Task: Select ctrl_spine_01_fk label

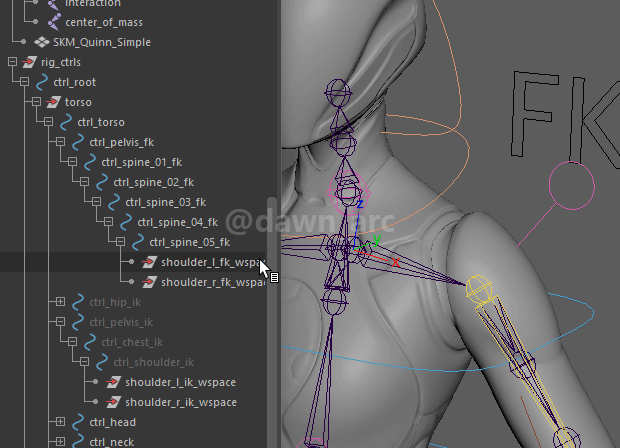Action: (x=142, y=162)
